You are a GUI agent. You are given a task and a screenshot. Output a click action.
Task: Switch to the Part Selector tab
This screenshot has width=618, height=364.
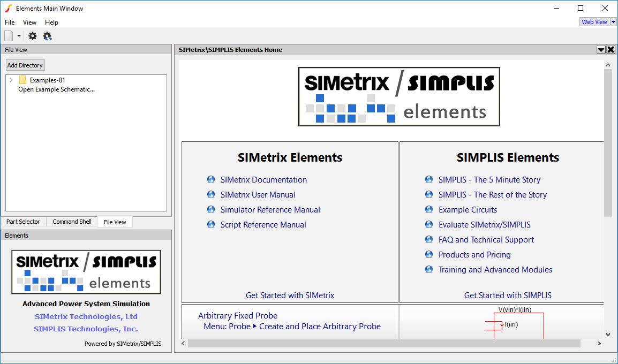tap(23, 222)
